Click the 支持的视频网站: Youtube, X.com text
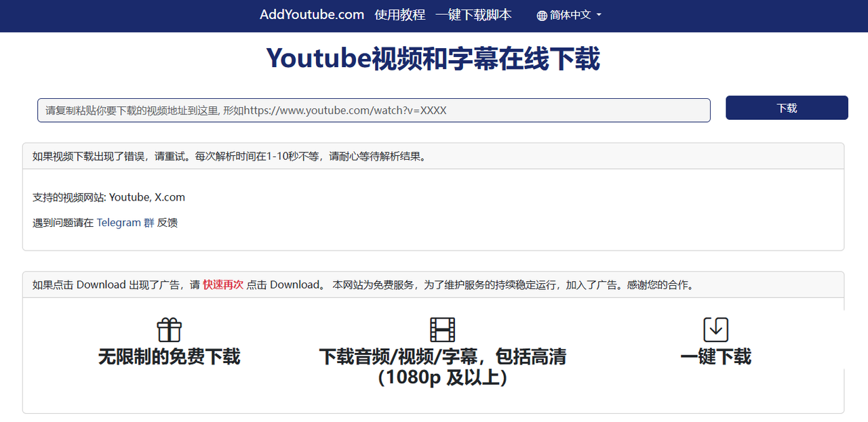 [x=108, y=197]
